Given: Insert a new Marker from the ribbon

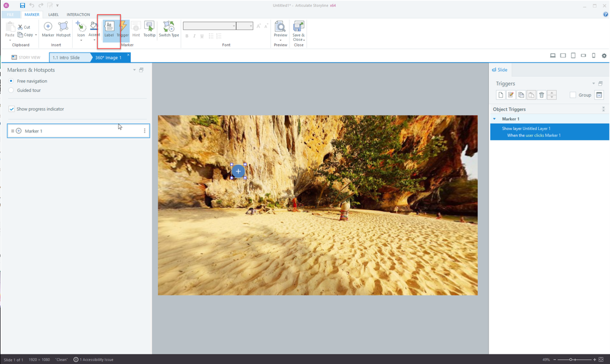Looking at the screenshot, I should coord(48,28).
